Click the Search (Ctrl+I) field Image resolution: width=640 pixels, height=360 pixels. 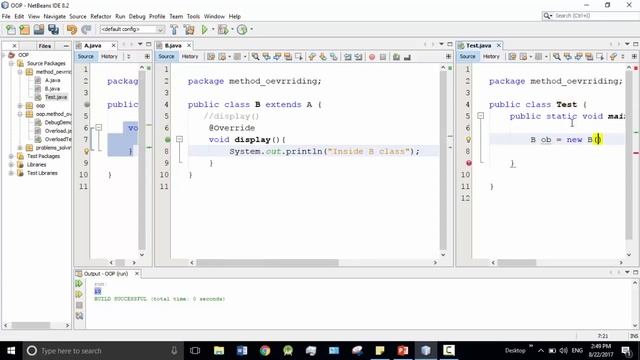pos(591,16)
